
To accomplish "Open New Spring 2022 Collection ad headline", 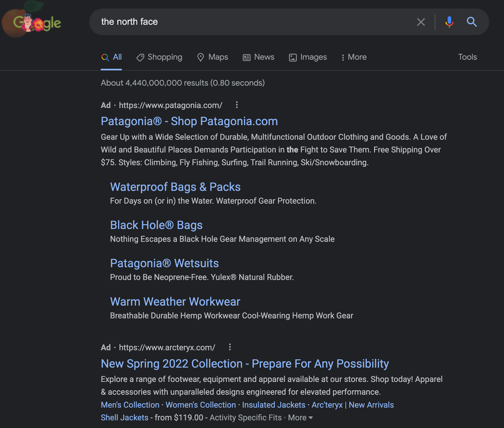I will tap(245, 364).
